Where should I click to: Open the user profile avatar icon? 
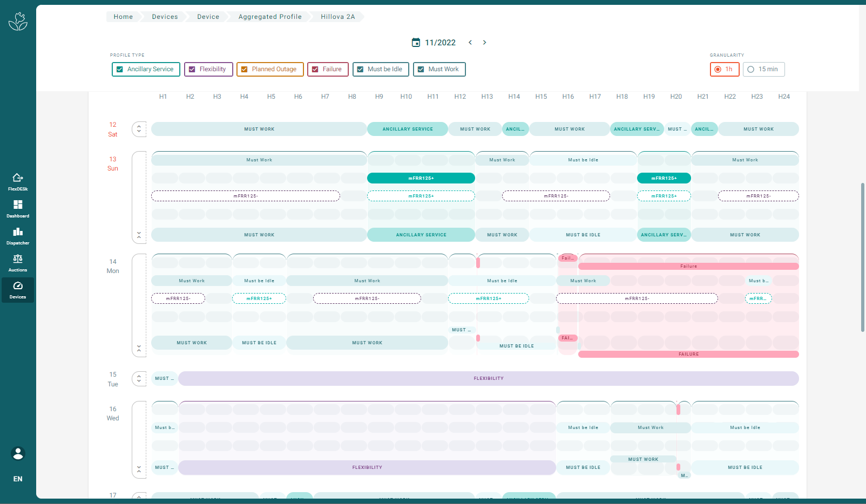pyautogui.click(x=18, y=453)
